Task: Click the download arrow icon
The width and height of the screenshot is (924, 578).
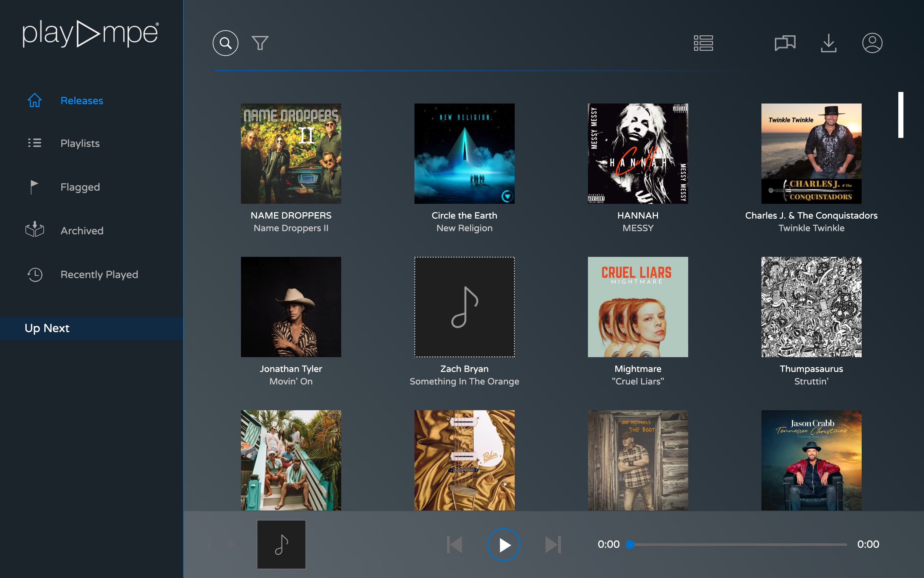Action: [829, 43]
